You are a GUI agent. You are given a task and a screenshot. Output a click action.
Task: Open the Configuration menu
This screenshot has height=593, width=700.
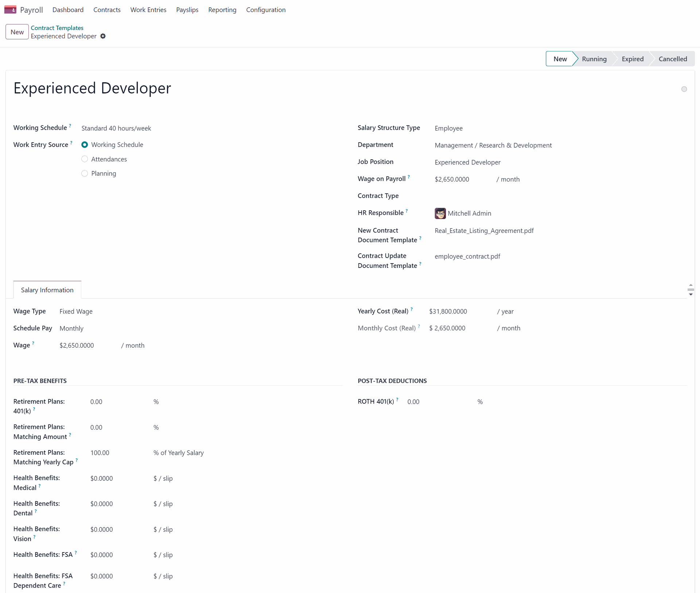coord(265,10)
